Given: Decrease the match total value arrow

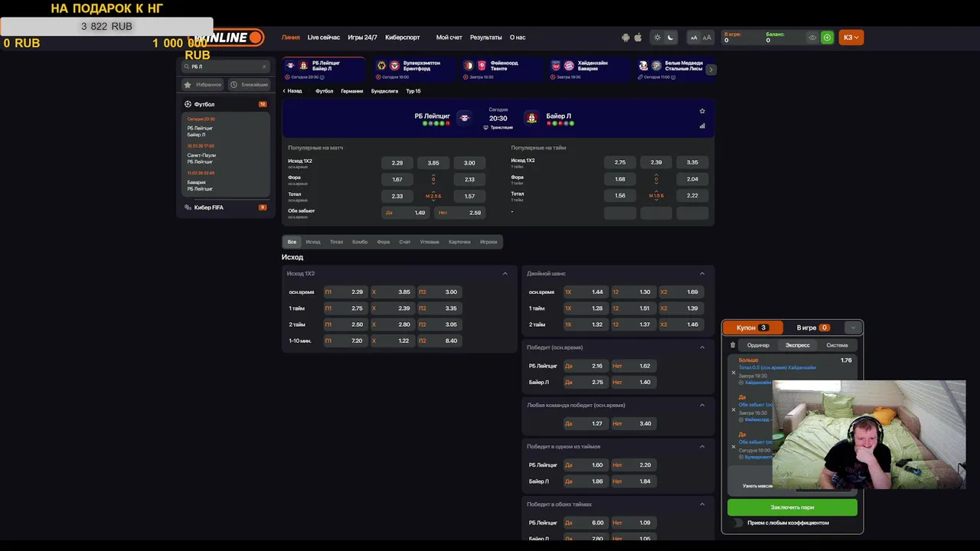Looking at the screenshot, I should pos(433,201).
